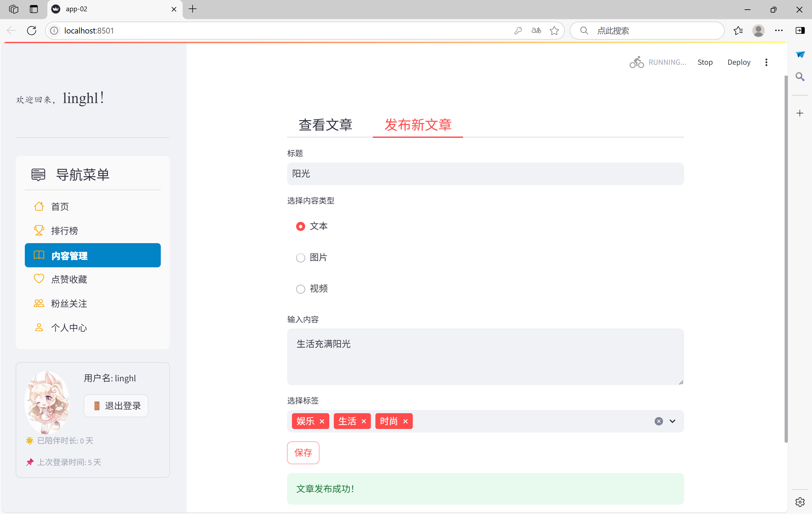Click the people icon for 粉丝关注
812x514 pixels.
(x=39, y=303)
